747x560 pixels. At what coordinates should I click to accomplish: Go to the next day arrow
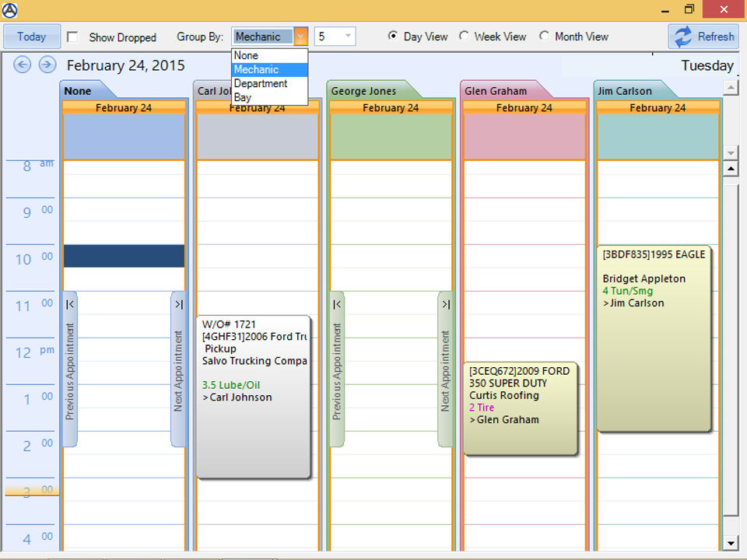point(47,65)
